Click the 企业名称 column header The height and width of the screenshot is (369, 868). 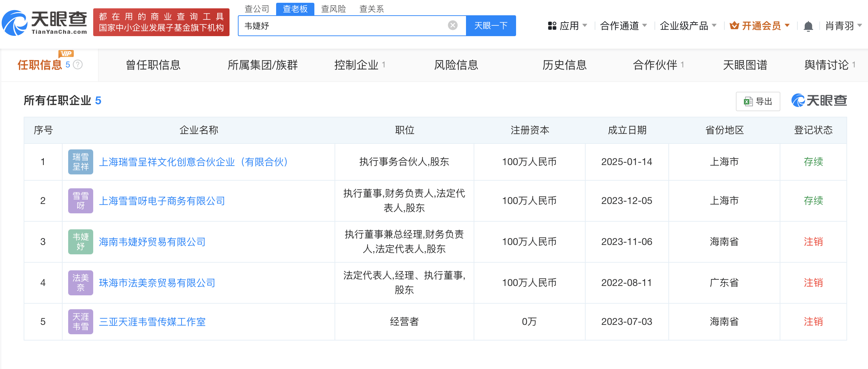pyautogui.click(x=199, y=130)
